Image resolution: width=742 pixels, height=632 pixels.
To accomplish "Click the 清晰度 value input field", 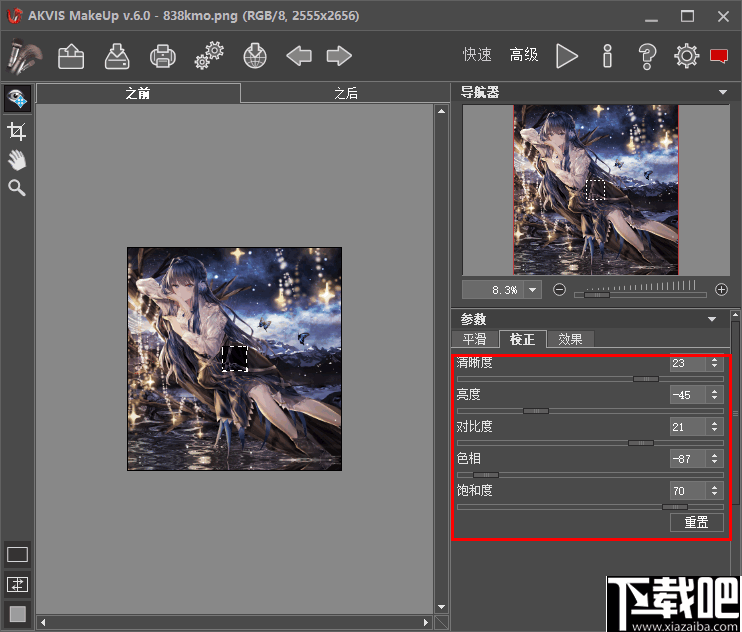I will [x=688, y=364].
